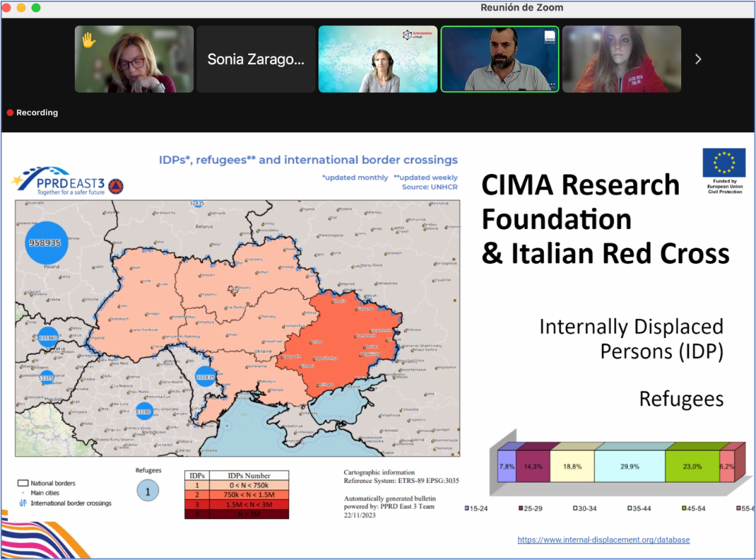The image size is (756, 560).
Task: Click the Refugees legend circle labeled 1
Action: click(147, 491)
